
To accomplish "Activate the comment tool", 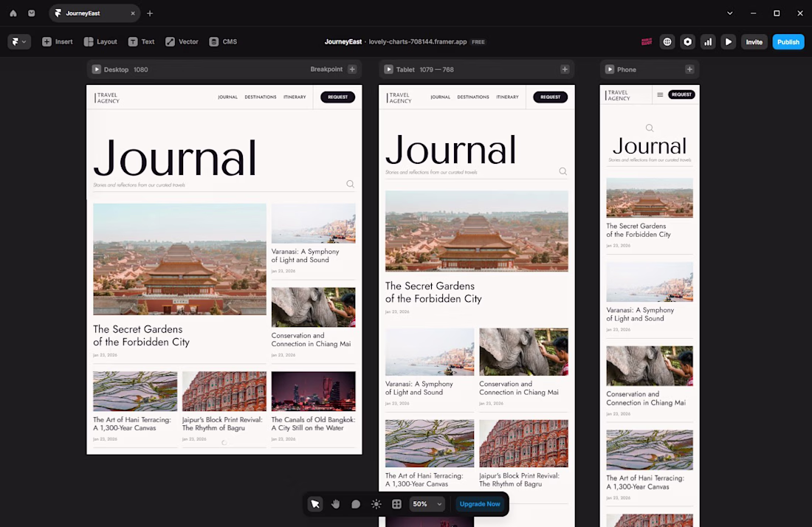I will (x=356, y=504).
